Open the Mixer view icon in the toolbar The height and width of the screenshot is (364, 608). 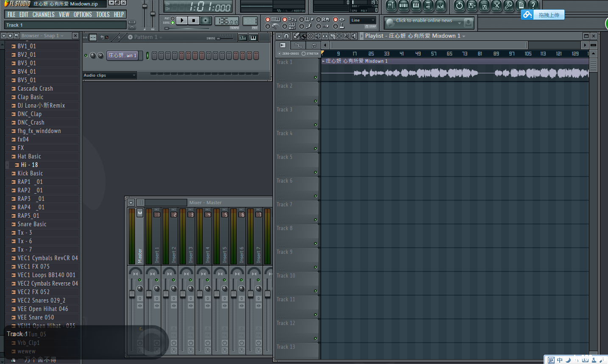(x=441, y=6)
